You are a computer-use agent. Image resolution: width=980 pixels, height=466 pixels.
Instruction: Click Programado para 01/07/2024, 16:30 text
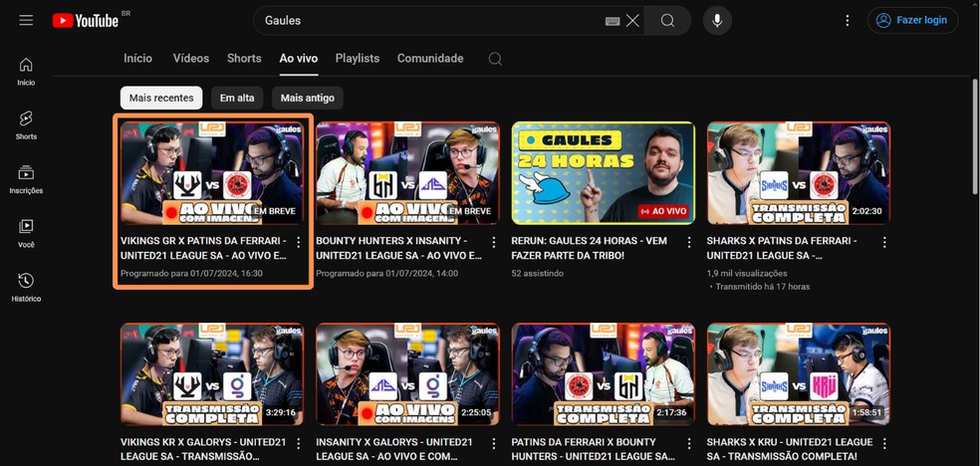tap(191, 274)
